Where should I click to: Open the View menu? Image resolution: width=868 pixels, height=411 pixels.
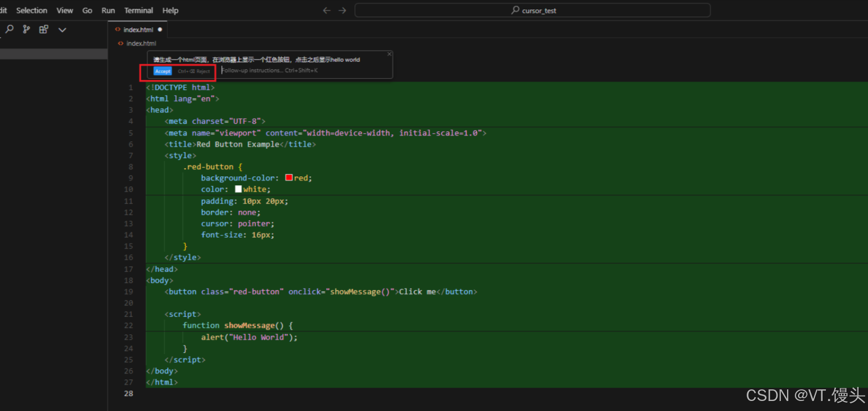(65, 11)
